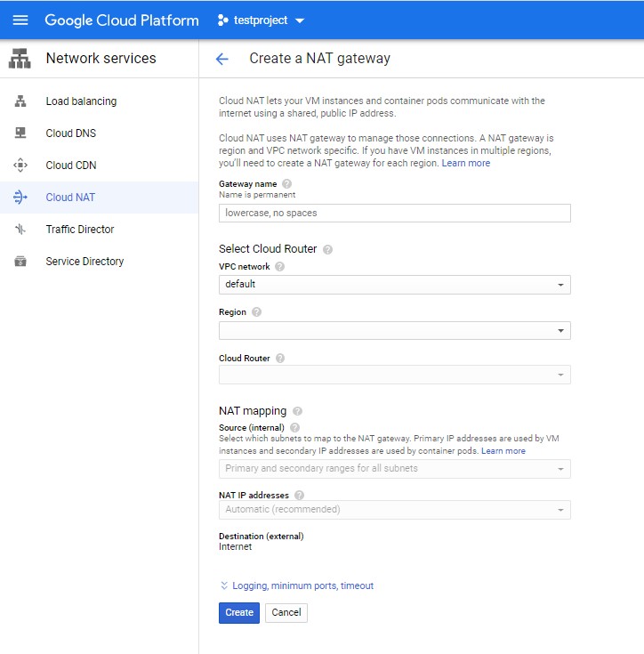Click the back arrow beside Create a NAT gateway
The width and height of the screenshot is (644, 654).
[221, 59]
